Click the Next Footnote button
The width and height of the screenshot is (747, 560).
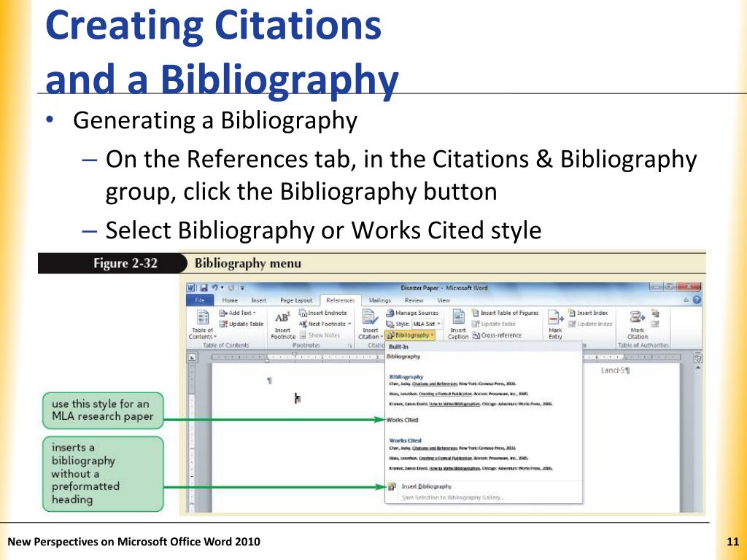tap(322, 324)
